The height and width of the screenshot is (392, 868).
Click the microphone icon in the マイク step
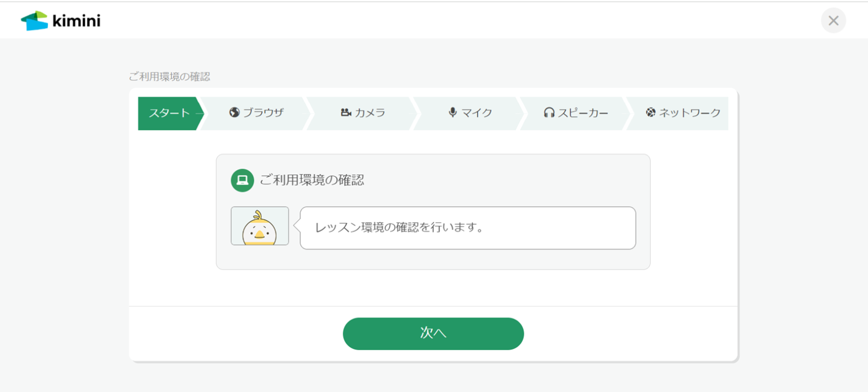pos(453,112)
